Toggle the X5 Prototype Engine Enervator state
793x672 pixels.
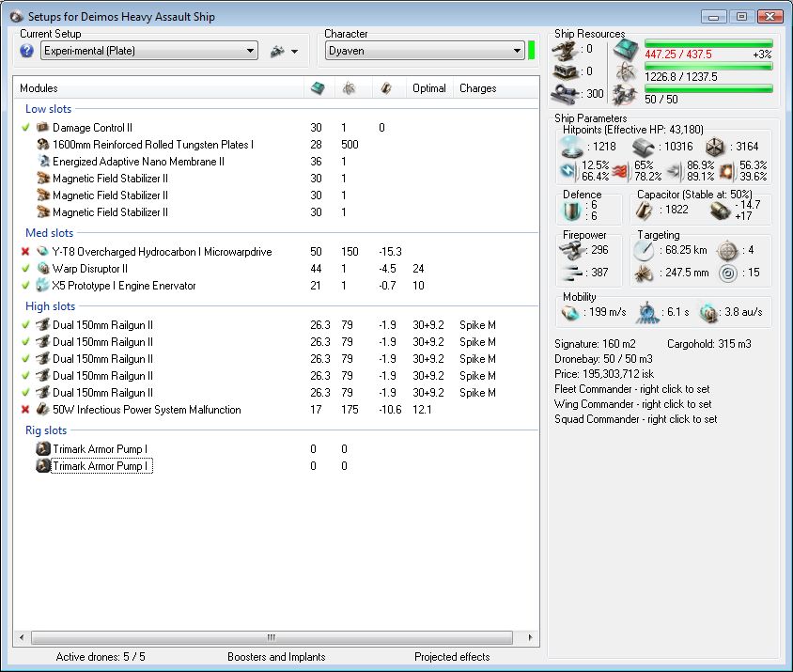point(25,286)
